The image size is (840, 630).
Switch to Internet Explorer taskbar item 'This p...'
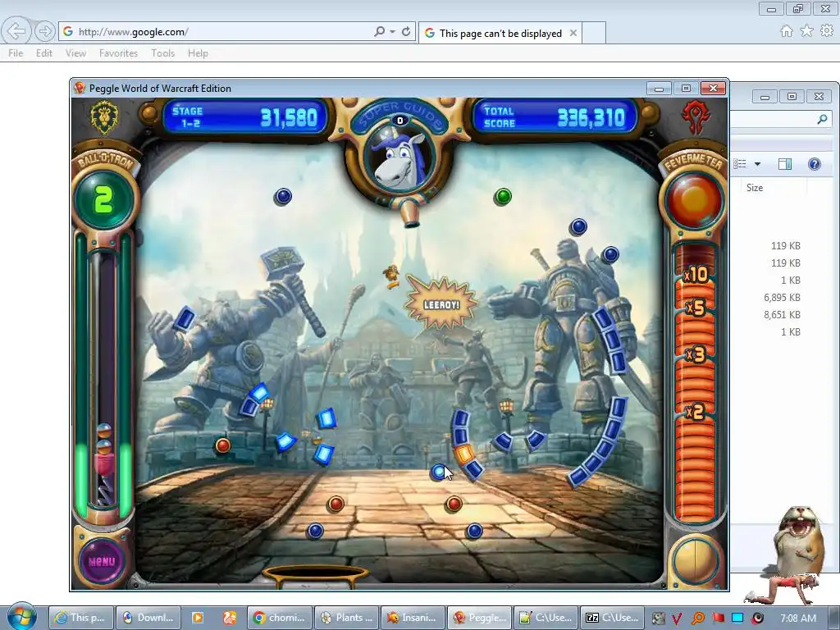[81, 618]
